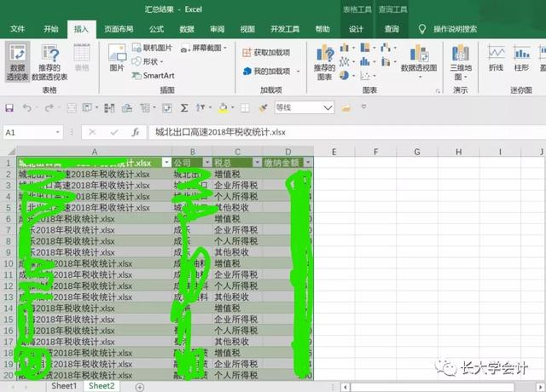Switch to the 开发工具 developer tab

(x=285, y=29)
